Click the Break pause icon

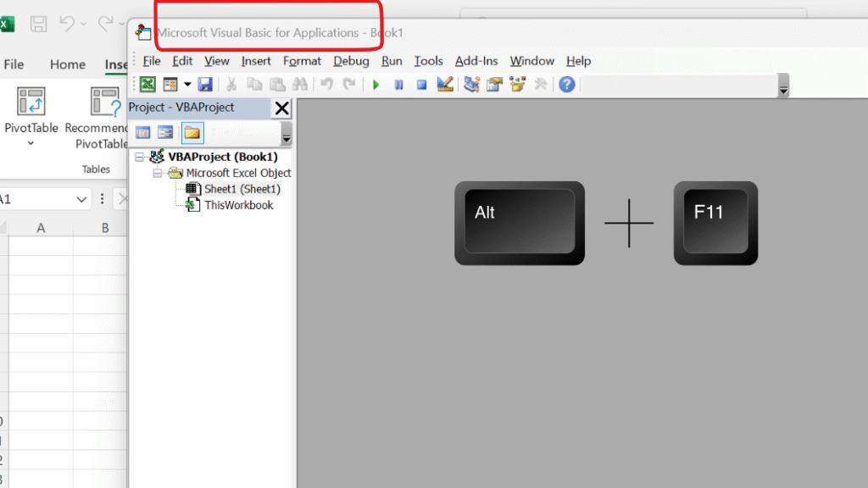point(398,85)
